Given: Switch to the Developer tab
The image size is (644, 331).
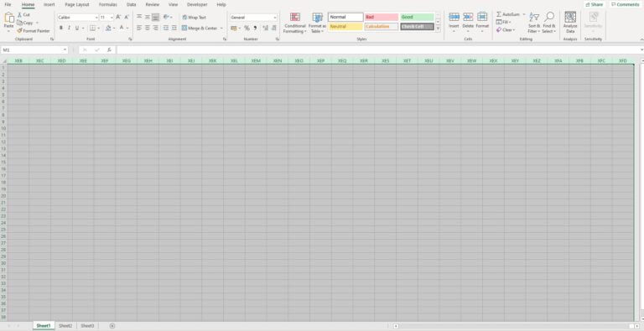Looking at the screenshot, I should point(197,4).
